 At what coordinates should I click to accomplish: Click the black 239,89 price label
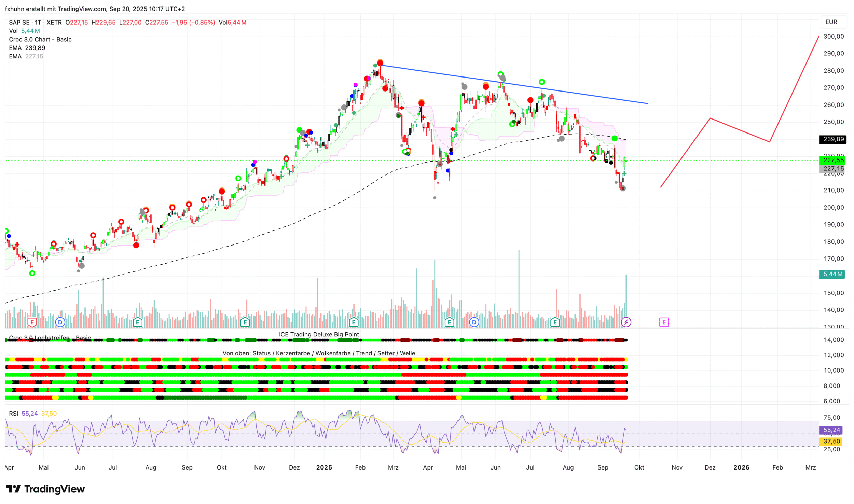(833, 139)
